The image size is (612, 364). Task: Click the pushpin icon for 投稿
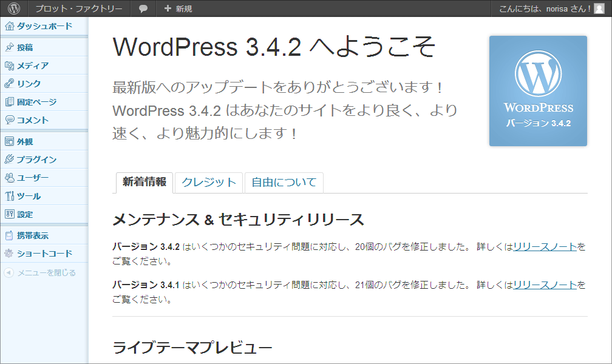[9, 47]
